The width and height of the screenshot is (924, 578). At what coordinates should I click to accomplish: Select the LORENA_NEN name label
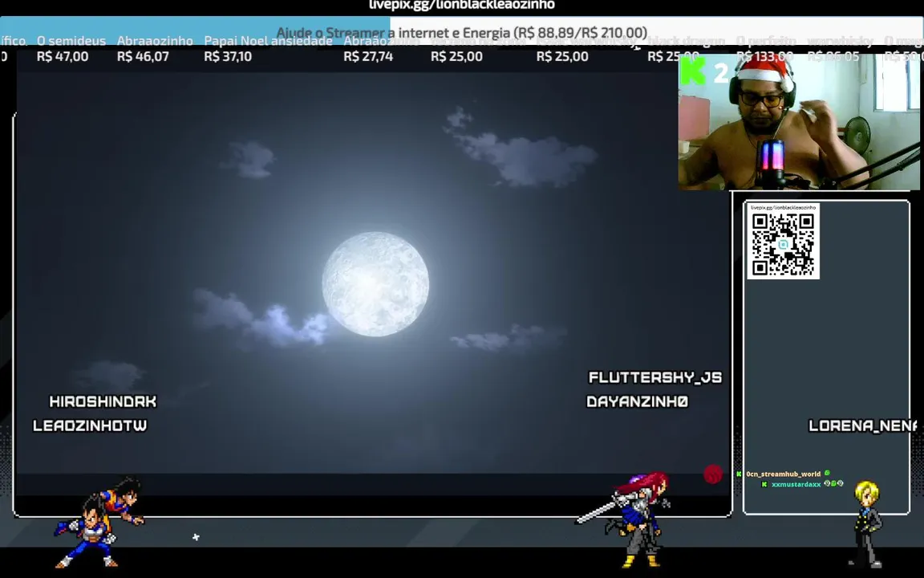pyautogui.click(x=863, y=425)
